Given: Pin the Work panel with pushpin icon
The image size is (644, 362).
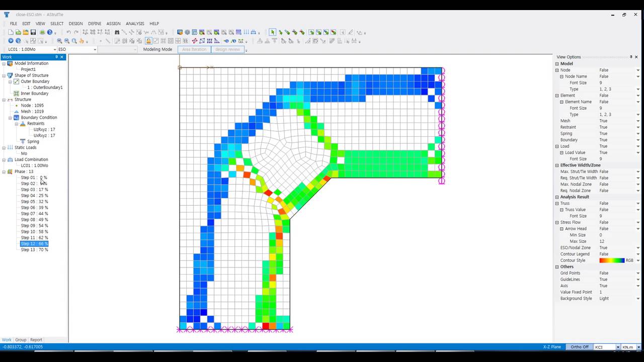Looking at the screenshot, I should pos(56,57).
